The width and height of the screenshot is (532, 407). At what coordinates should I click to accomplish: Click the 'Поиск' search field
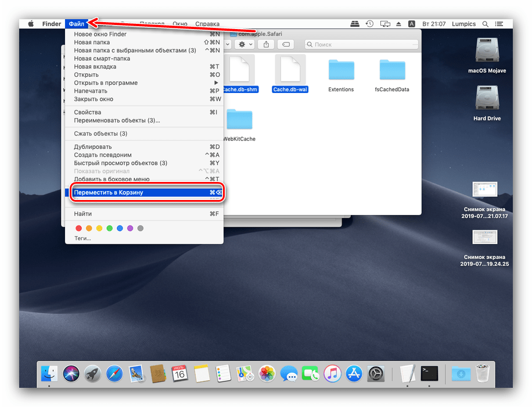pos(360,44)
